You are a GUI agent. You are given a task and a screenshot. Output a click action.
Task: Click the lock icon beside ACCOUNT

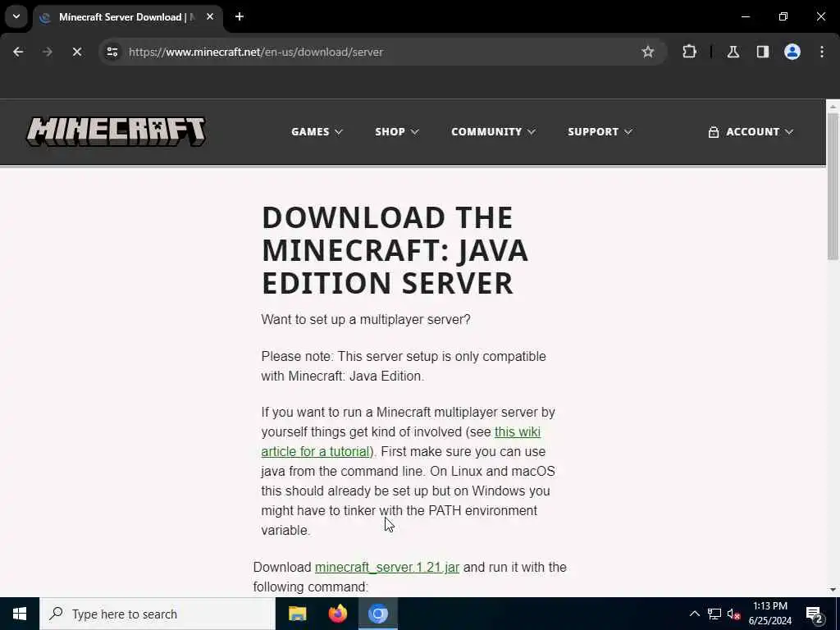(713, 132)
